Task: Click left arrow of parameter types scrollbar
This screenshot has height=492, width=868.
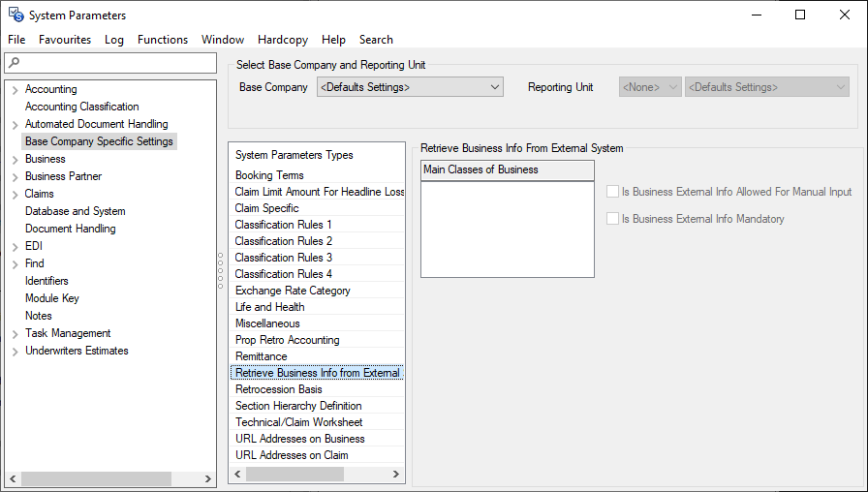Action: [236, 474]
